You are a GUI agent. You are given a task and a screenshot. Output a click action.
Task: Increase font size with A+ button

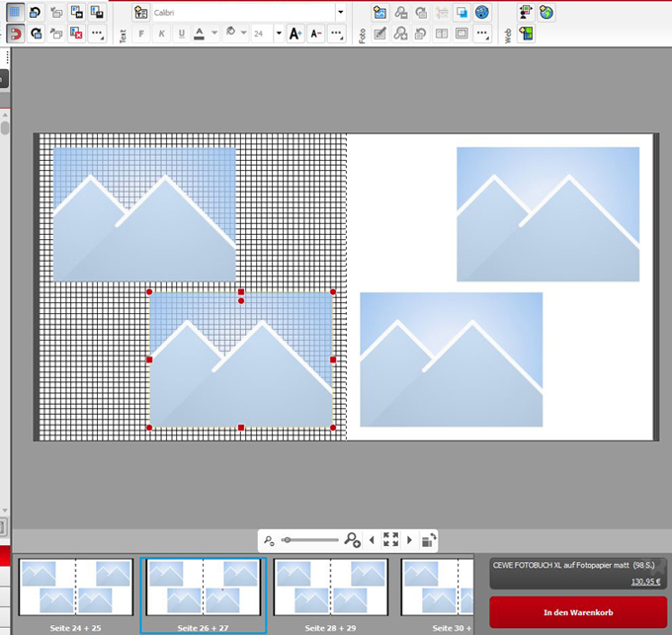pyautogui.click(x=295, y=34)
